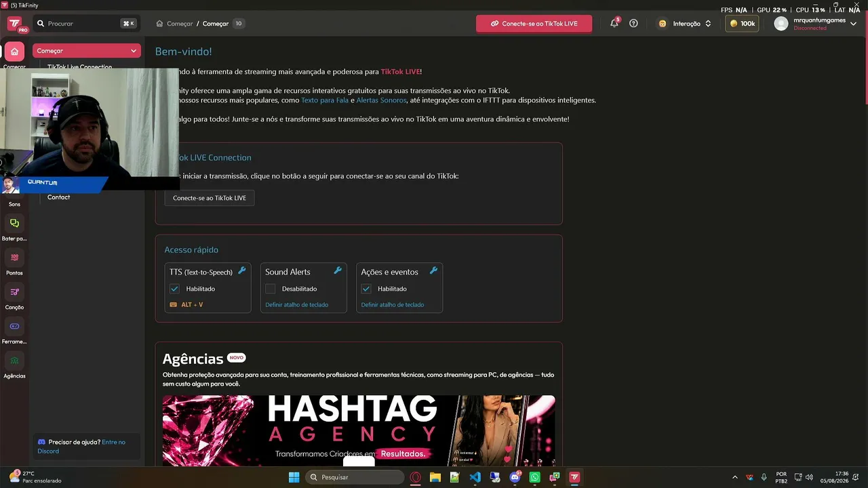
Task: Follow the Alertas Sonoros link
Action: coord(381,100)
